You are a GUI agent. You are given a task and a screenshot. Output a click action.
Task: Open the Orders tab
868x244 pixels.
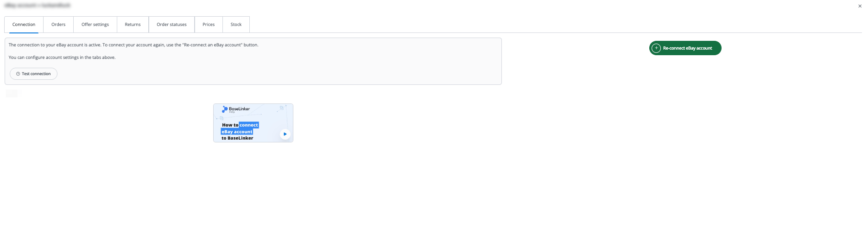coord(58,25)
